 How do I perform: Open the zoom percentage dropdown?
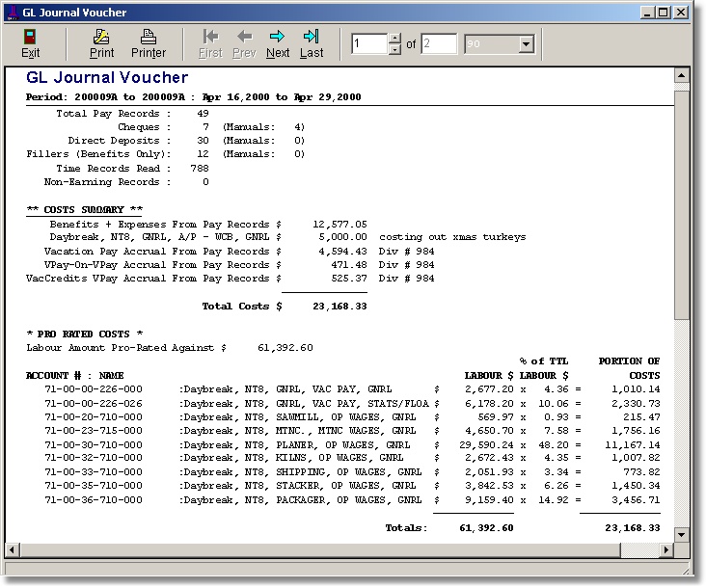526,44
